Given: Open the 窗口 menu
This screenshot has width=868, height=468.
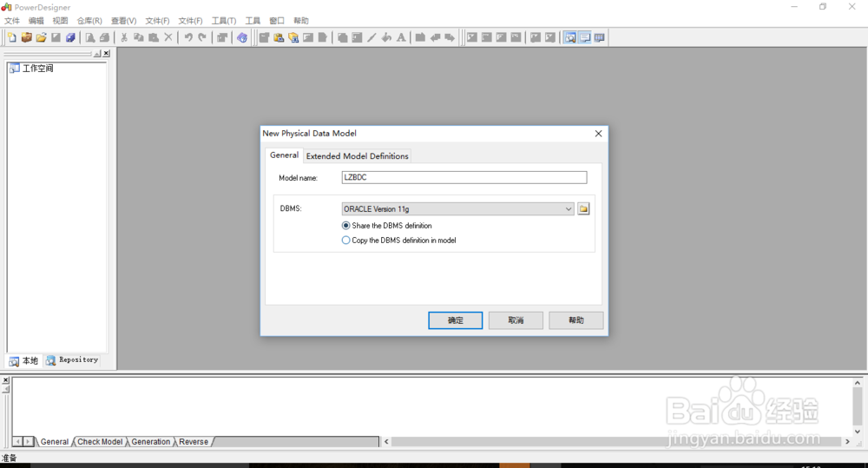Looking at the screenshot, I should 277,21.
